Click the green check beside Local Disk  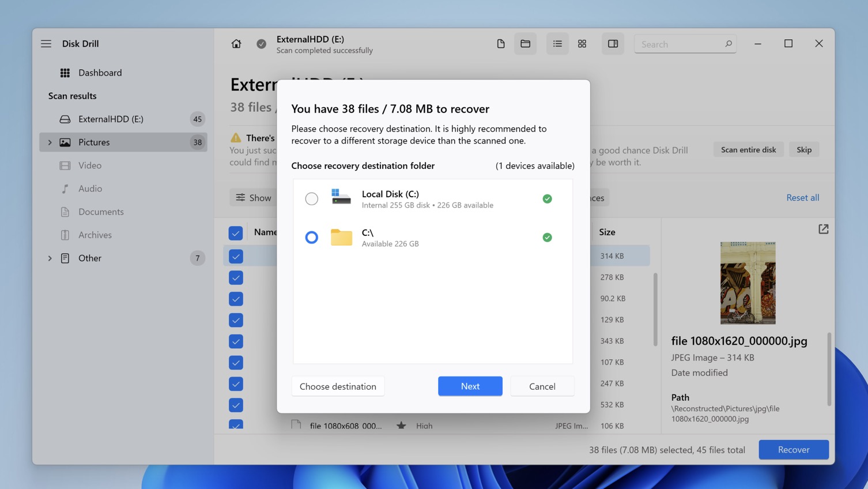(x=547, y=199)
